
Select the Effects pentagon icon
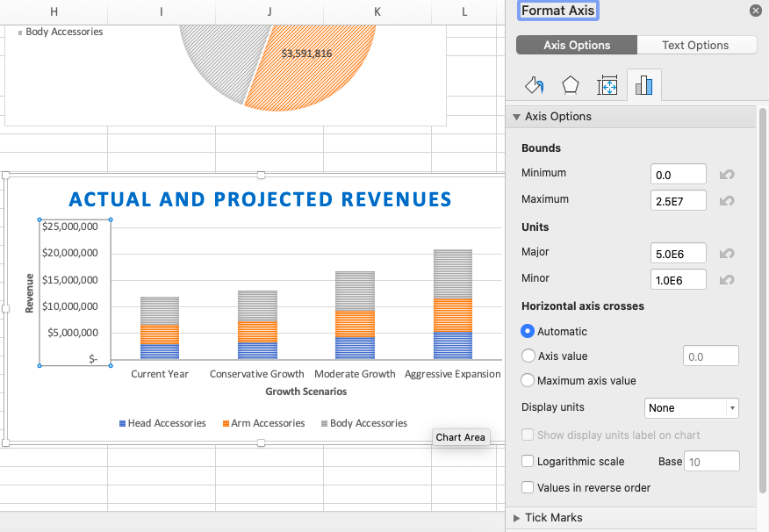pyautogui.click(x=571, y=84)
